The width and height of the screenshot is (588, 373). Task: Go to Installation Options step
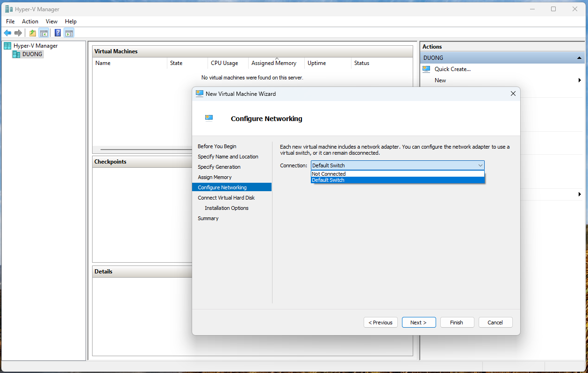pos(226,208)
